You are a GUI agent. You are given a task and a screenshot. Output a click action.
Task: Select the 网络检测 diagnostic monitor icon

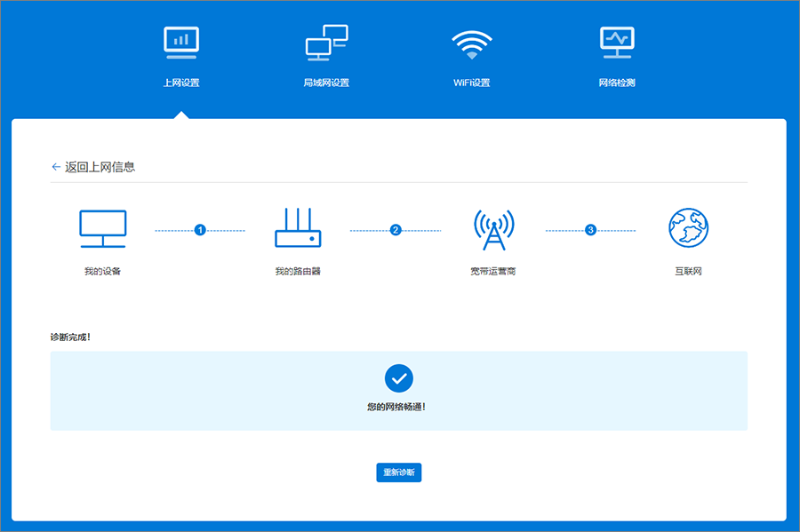(617, 43)
